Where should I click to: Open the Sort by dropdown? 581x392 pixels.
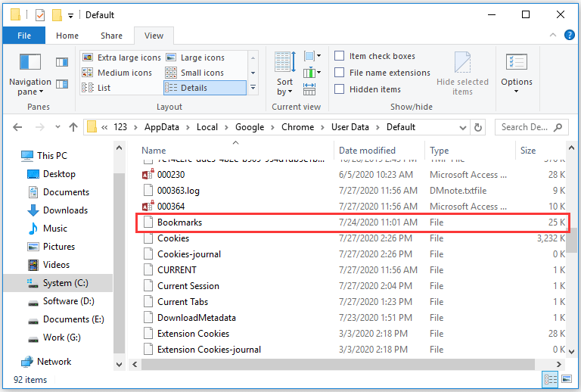tap(284, 73)
